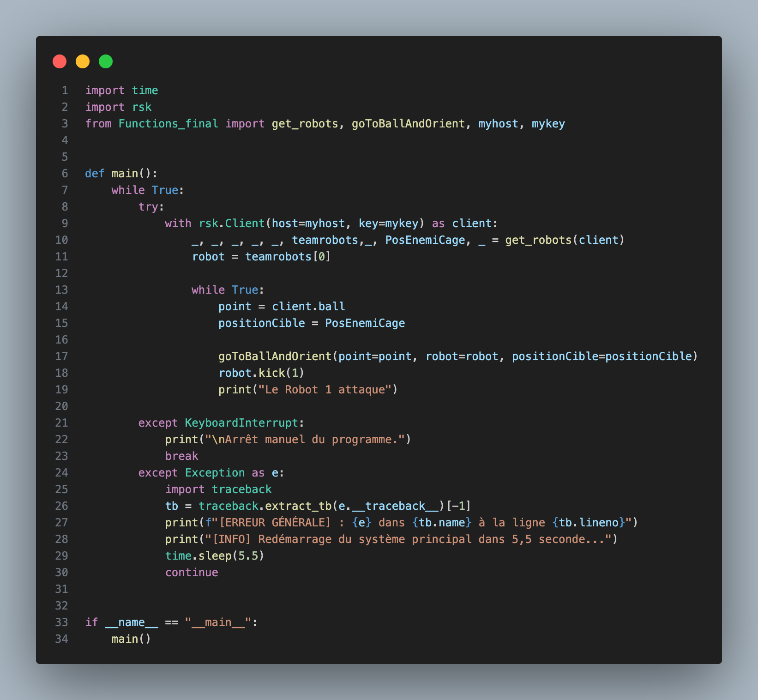The image size is (758, 700).
Task: Click 'import rsk' on line 2
Action: [119, 107]
